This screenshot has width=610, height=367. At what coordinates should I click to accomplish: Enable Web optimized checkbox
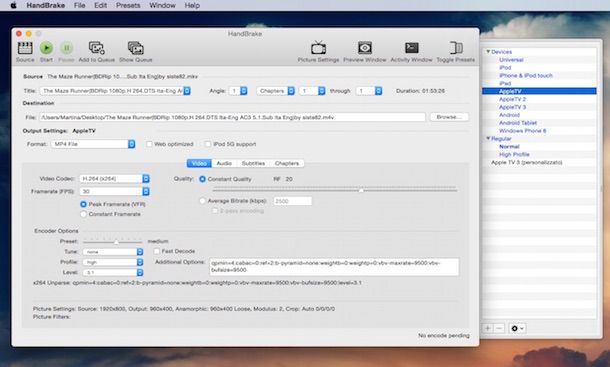pos(149,144)
